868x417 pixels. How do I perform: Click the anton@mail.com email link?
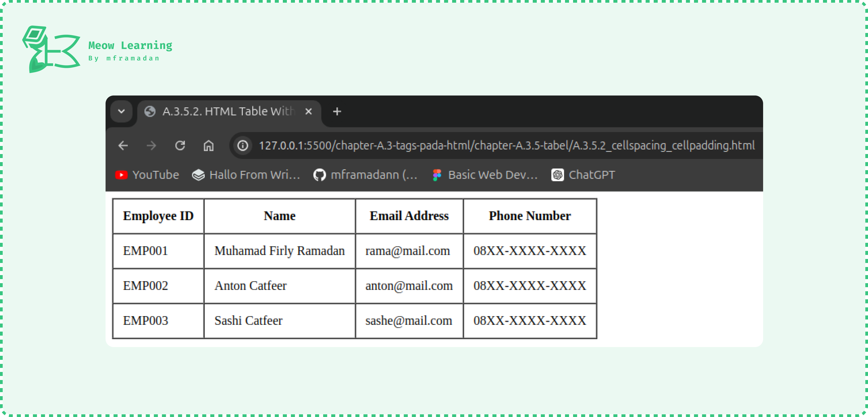coord(409,286)
